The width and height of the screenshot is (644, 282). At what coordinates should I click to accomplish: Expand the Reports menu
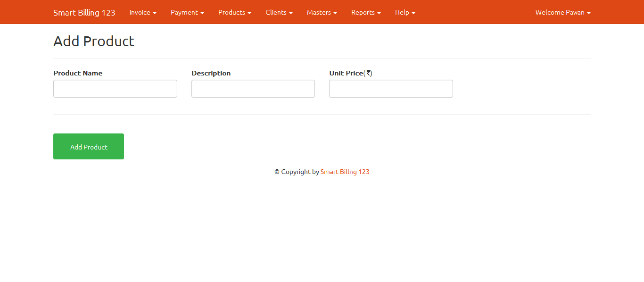point(366,12)
